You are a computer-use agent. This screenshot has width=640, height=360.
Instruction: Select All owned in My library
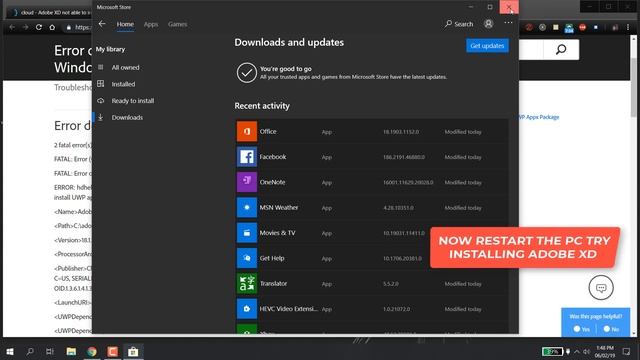125,67
